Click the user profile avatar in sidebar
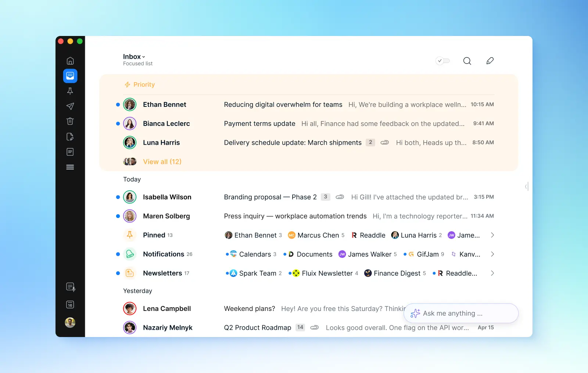Screen dimensions: 588x373 click(70, 323)
